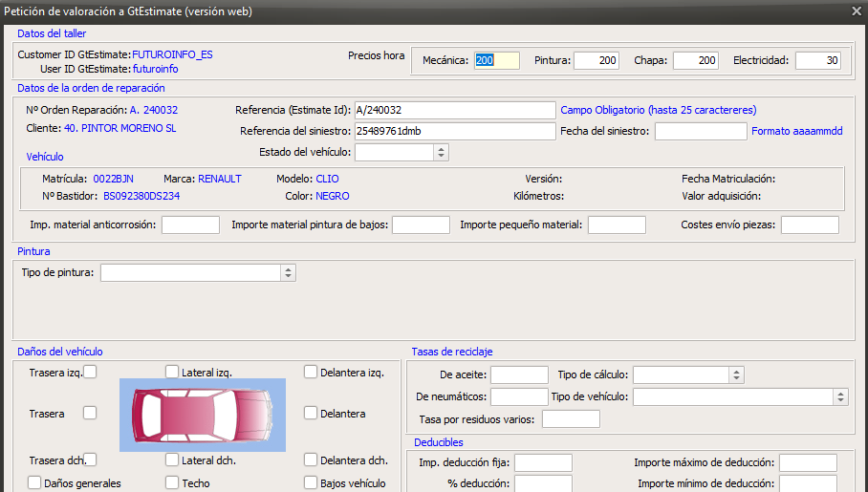Enable the Delantera izq. checkbox
Viewport: 868px width, 492px height.
click(311, 372)
